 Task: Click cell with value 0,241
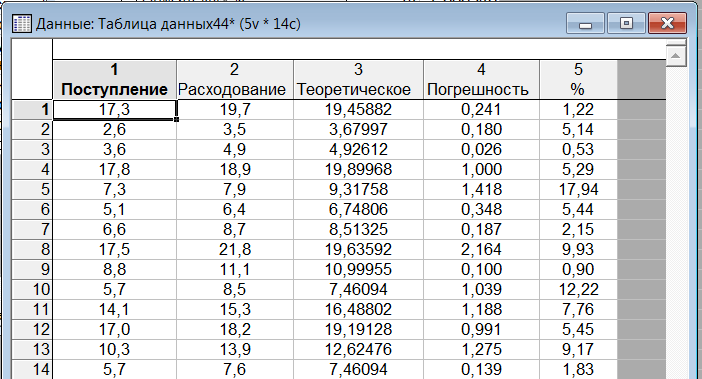(481, 110)
